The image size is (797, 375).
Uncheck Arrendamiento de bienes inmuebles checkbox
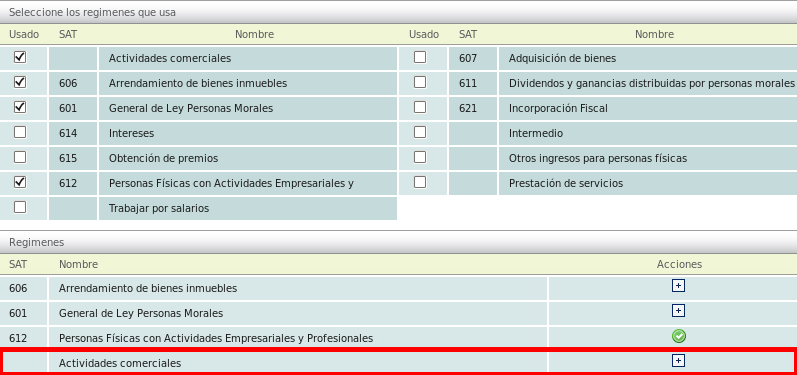20,82
